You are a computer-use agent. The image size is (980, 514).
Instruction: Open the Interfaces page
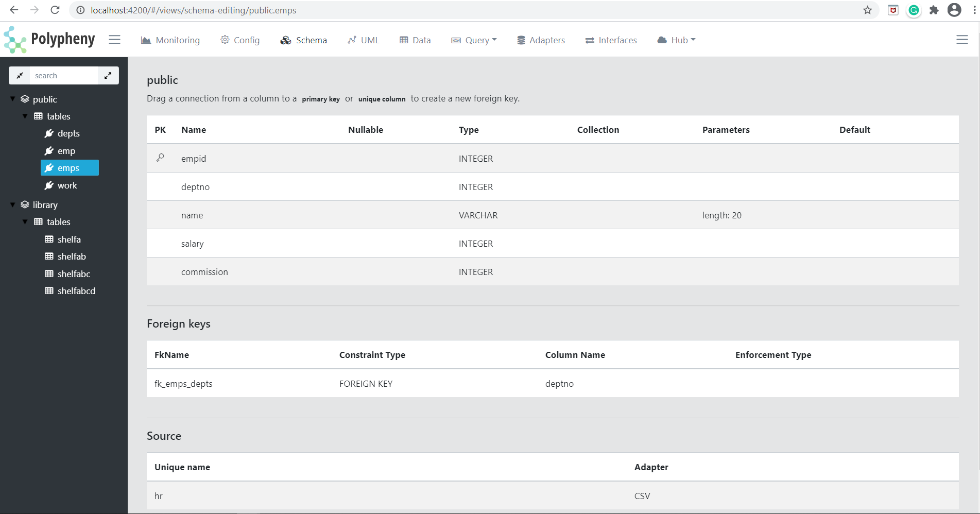(611, 40)
